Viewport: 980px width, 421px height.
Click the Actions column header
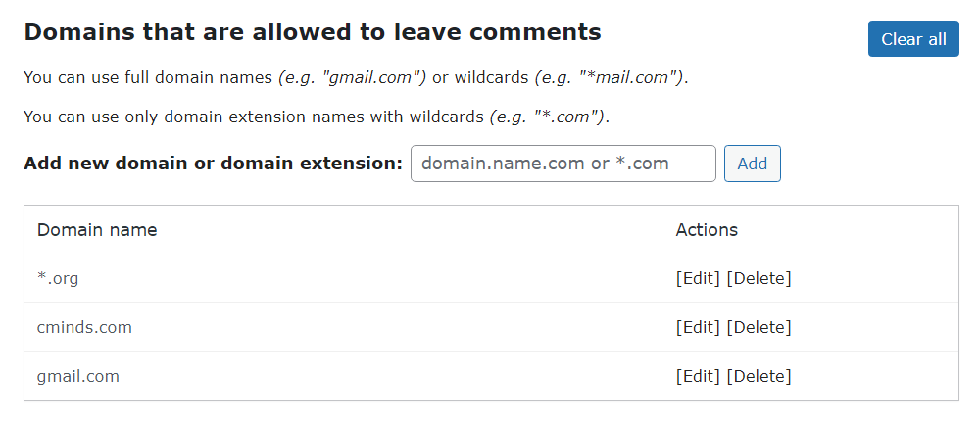707,230
